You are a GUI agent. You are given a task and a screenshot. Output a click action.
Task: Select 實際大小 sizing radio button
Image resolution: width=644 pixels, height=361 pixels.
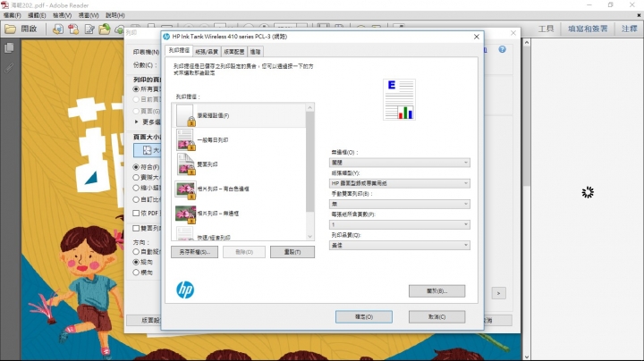(x=136, y=178)
